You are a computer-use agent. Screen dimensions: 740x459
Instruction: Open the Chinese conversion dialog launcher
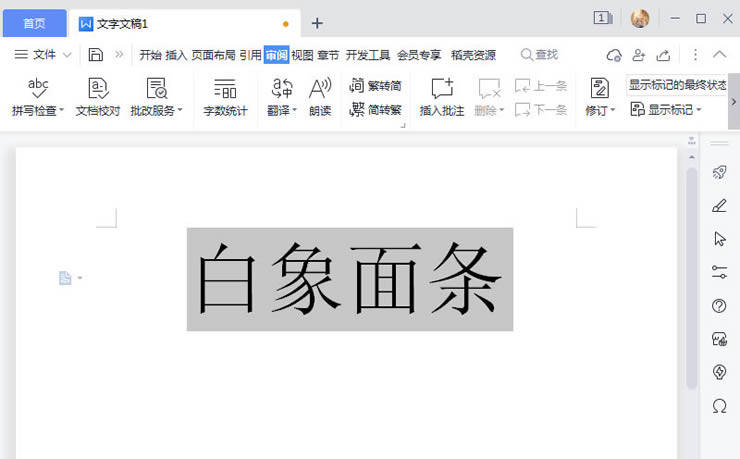(403, 125)
